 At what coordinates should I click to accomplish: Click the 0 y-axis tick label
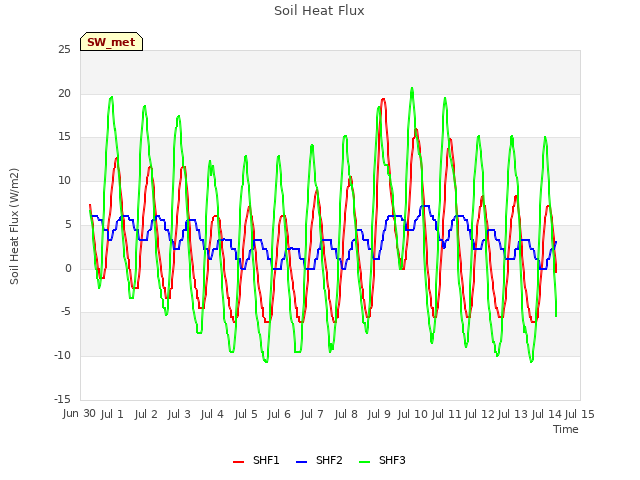coord(68,269)
